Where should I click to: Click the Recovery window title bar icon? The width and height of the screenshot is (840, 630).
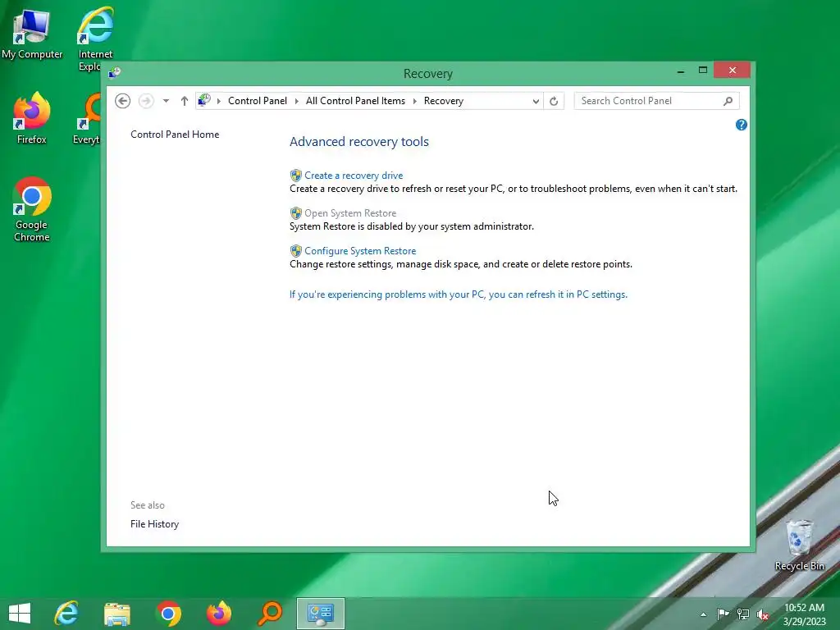115,72
